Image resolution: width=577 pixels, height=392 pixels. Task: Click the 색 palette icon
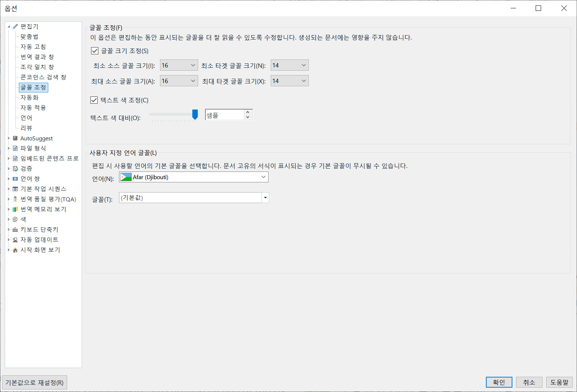coord(15,219)
